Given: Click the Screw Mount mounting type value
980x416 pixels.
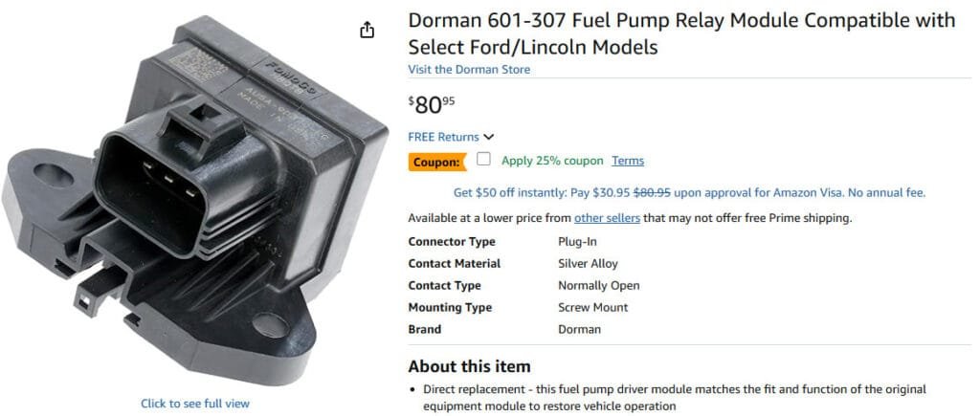Looking at the screenshot, I should point(592,307).
